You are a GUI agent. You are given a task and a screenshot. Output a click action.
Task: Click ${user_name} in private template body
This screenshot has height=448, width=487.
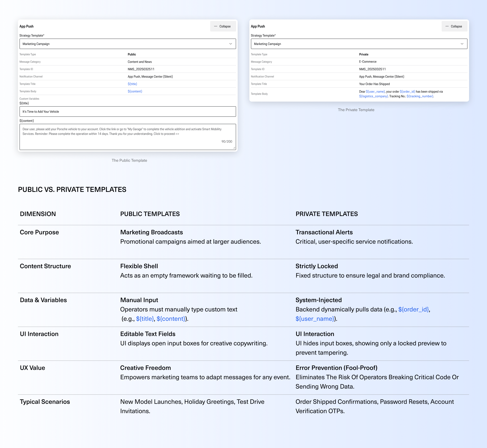point(375,92)
